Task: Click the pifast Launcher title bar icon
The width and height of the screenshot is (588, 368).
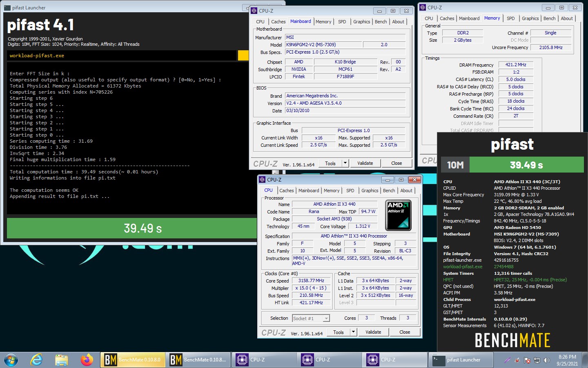Action: [x=7, y=7]
